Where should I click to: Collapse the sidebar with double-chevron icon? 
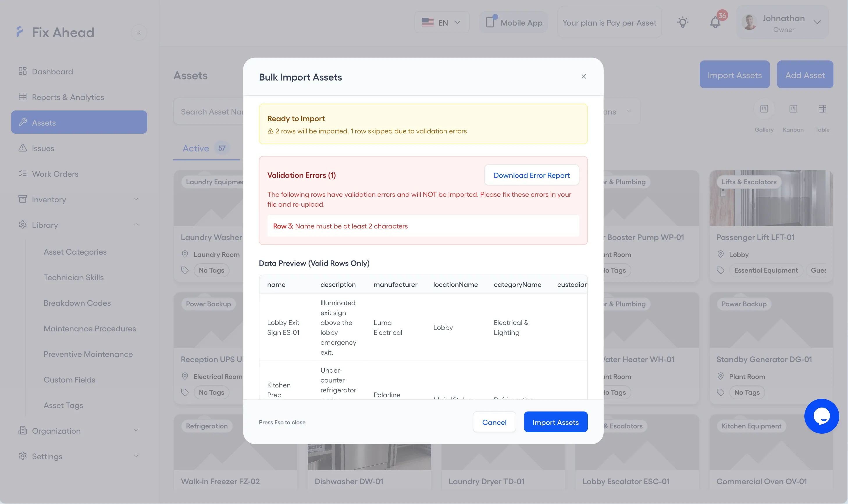139,33
